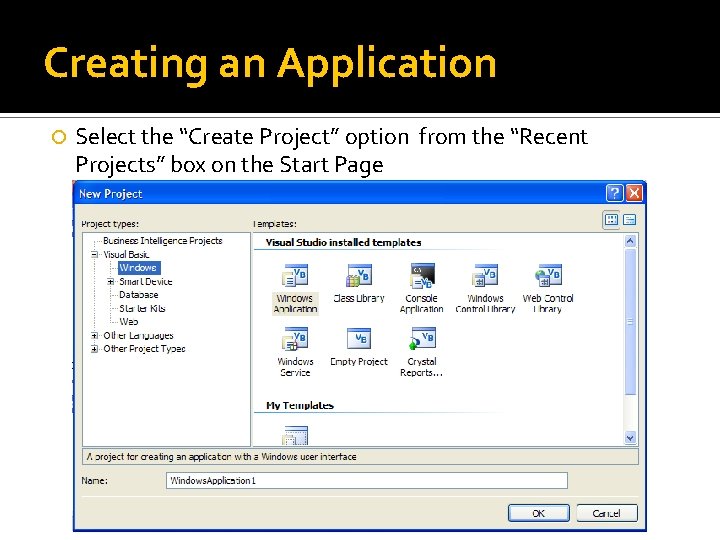
Task: Click the Cancel button
Action: tap(607, 513)
